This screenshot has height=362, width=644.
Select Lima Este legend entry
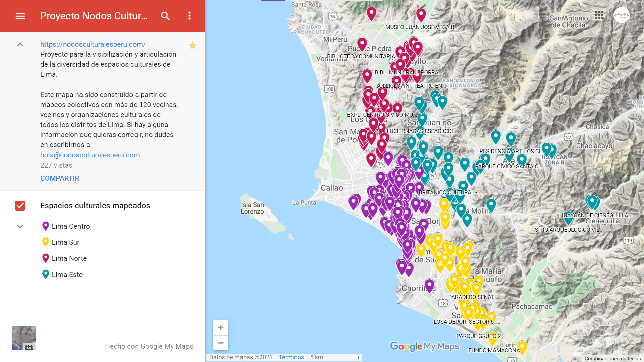point(67,275)
